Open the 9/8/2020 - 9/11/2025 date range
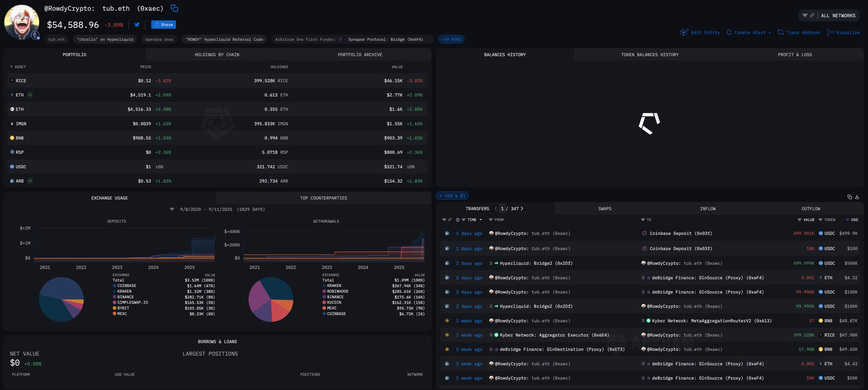 (222, 209)
